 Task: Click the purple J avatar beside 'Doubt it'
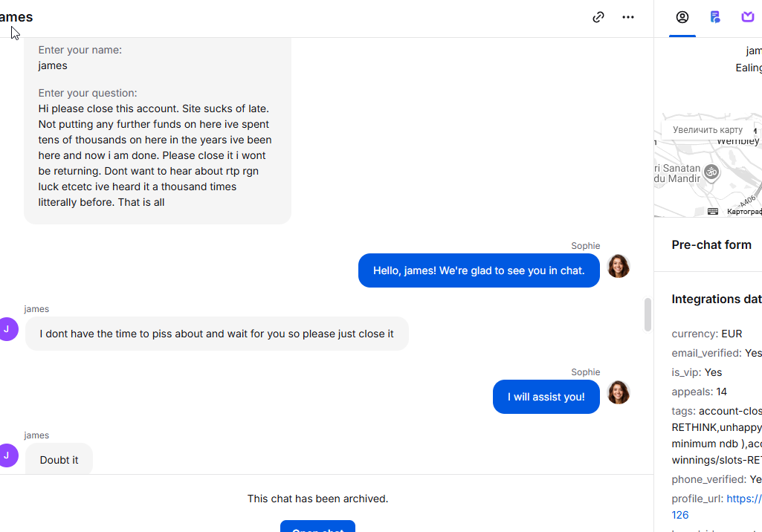(x=7, y=455)
